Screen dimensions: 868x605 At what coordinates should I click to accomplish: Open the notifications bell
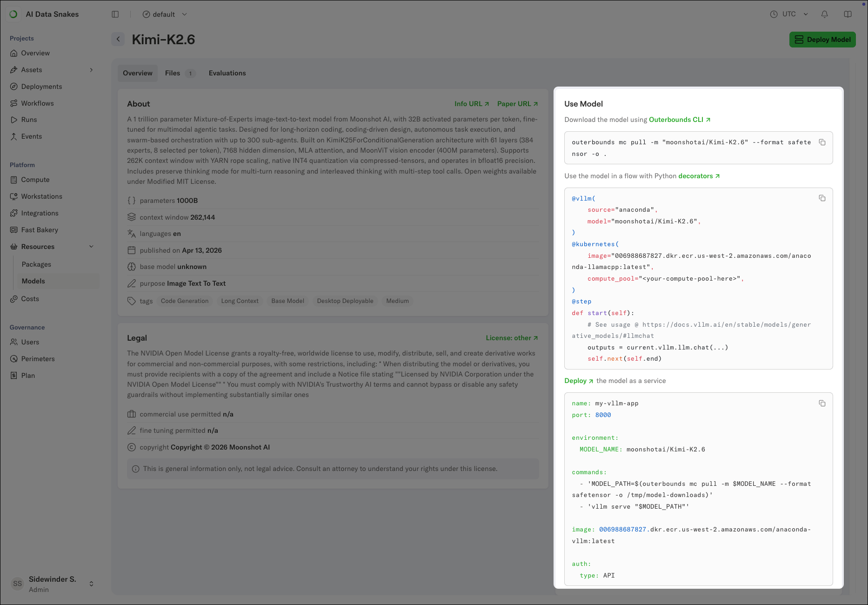point(824,14)
